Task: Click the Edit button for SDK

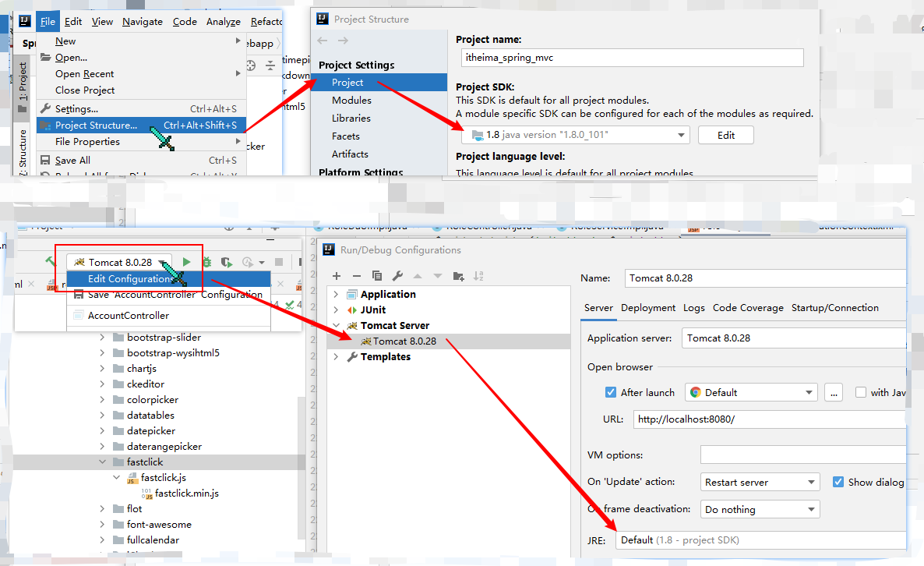Action: click(x=725, y=135)
